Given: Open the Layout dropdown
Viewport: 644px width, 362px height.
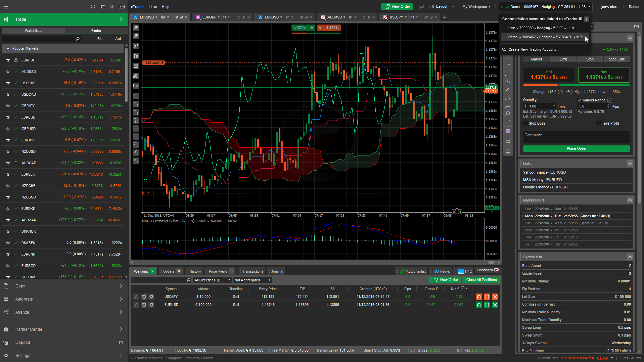Looking at the screenshot, I should pyautogui.click(x=442, y=6).
